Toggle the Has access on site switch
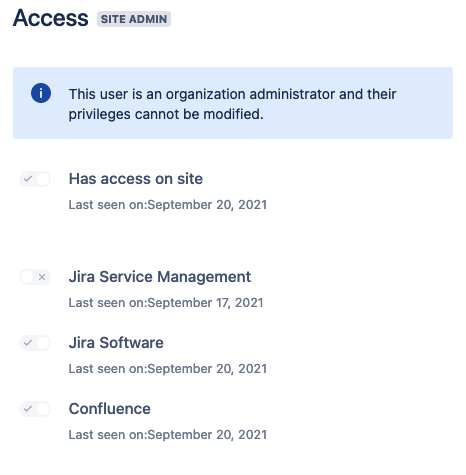 point(35,179)
